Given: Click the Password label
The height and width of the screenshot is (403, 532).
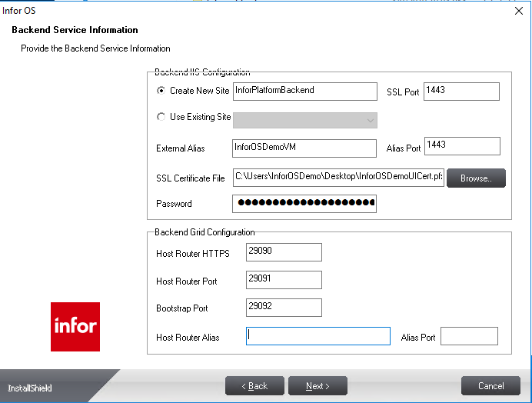Looking at the screenshot, I should (x=174, y=204).
